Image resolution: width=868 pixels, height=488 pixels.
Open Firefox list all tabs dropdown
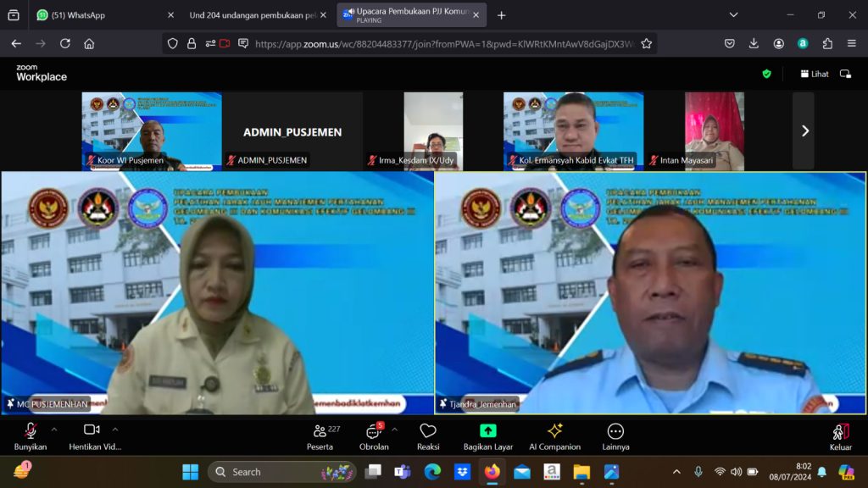pos(733,14)
